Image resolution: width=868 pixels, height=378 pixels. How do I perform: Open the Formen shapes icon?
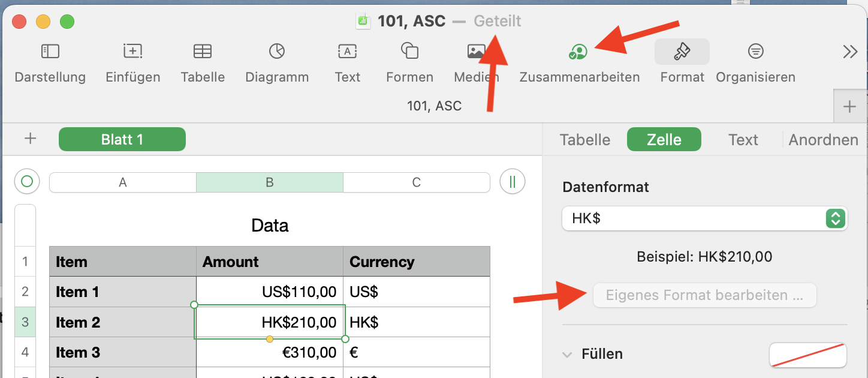point(409,52)
